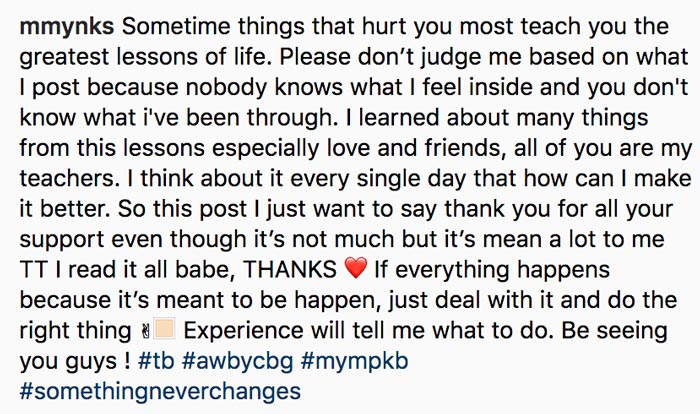Open the #mympkb hashtag

pyautogui.click(x=354, y=361)
